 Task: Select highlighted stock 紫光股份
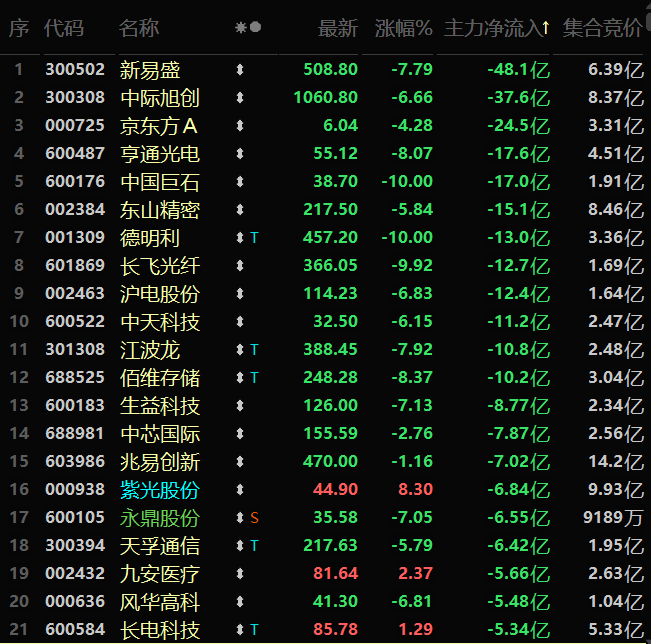160,490
